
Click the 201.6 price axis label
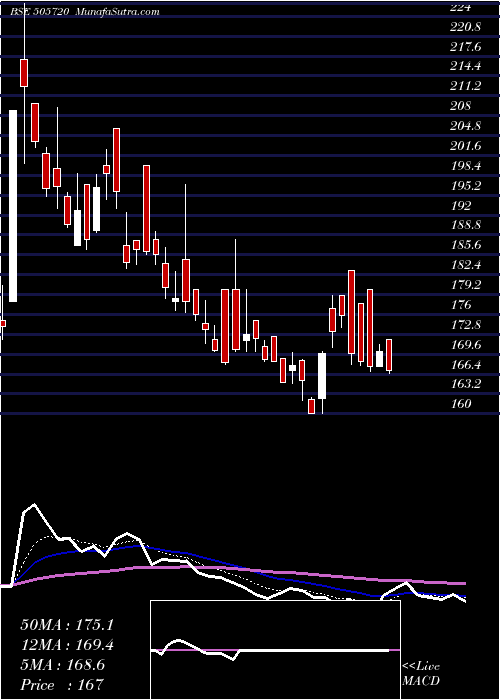point(465,146)
